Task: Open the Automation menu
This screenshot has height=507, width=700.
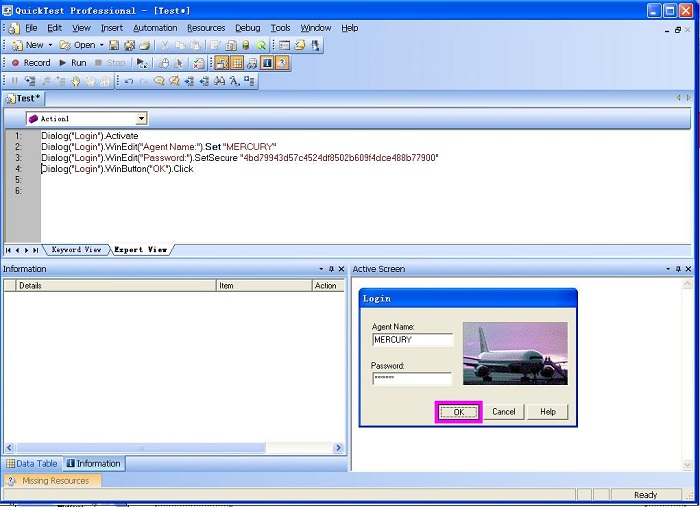Action: (155, 28)
